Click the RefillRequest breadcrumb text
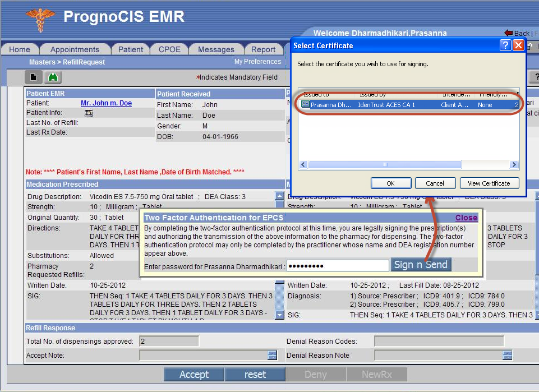The width and height of the screenshot is (539, 392). (84, 62)
